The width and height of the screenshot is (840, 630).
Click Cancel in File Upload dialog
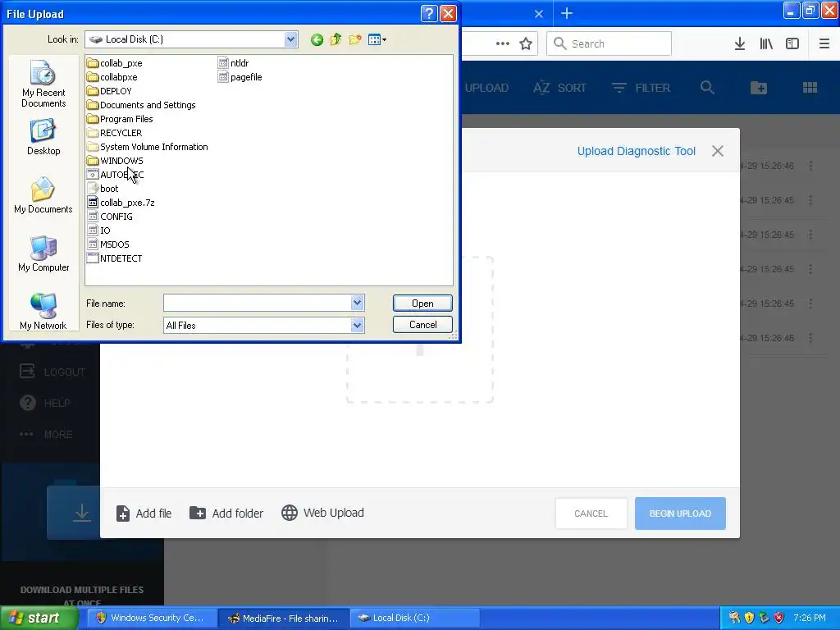(422, 325)
